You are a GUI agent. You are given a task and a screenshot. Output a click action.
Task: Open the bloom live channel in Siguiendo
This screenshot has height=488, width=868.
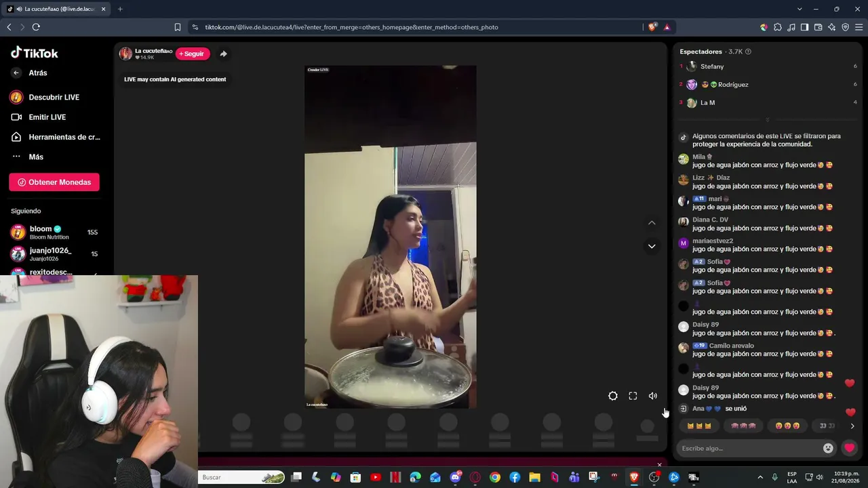point(54,232)
